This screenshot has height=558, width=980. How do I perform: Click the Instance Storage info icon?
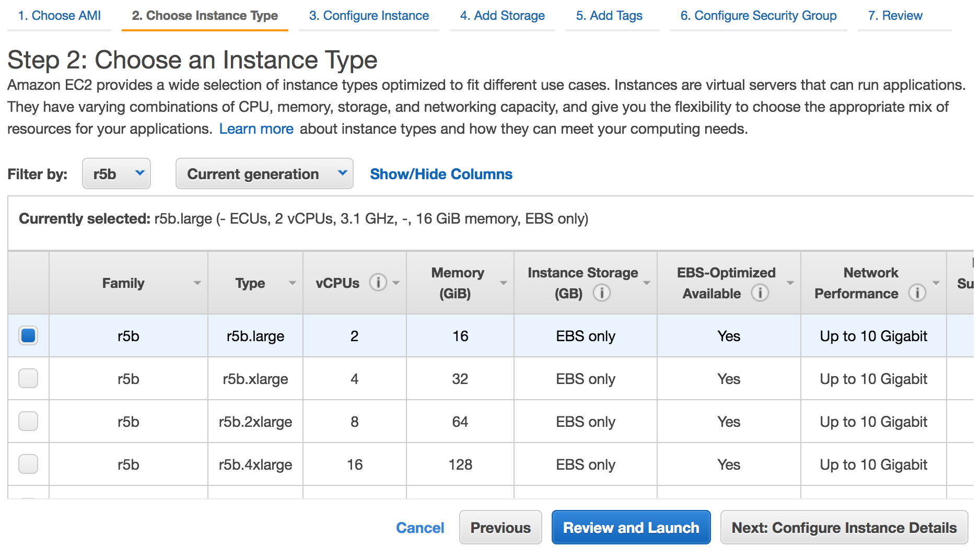[602, 293]
